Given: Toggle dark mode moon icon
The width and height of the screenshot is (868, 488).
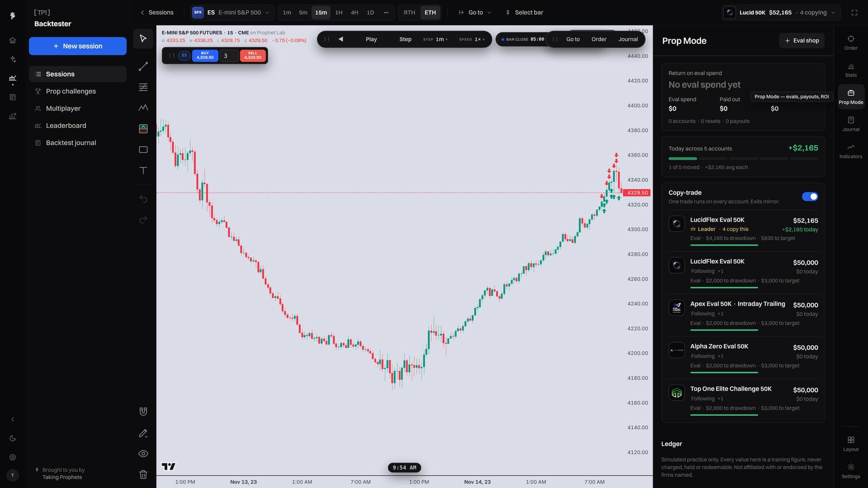Looking at the screenshot, I should 13,439.
